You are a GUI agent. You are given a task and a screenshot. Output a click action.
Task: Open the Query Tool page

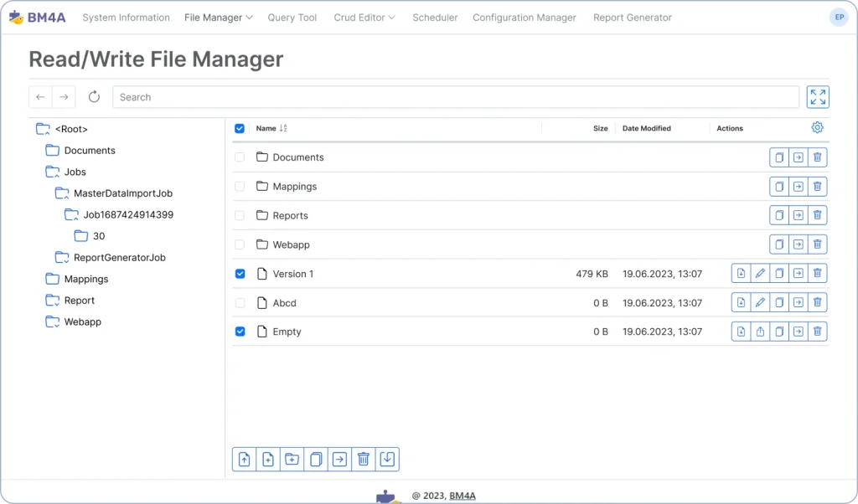pyautogui.click(x=292, y=18)
